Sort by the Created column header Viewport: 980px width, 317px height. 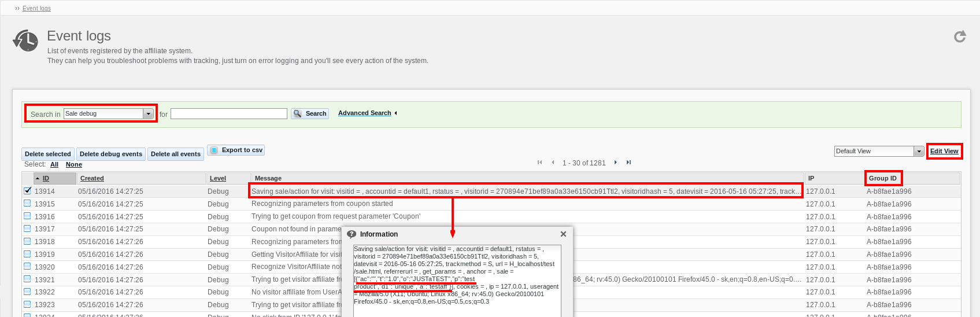(92, 178)
